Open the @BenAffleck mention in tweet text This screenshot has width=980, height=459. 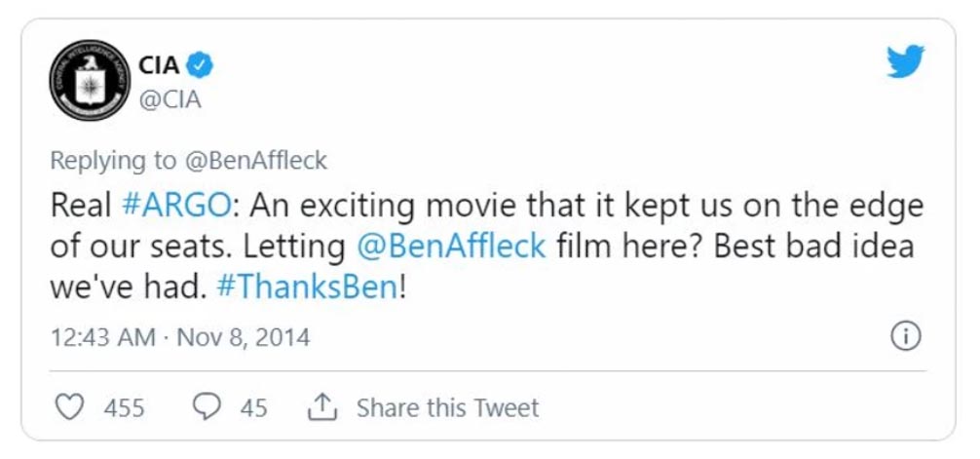coord(451,247)
